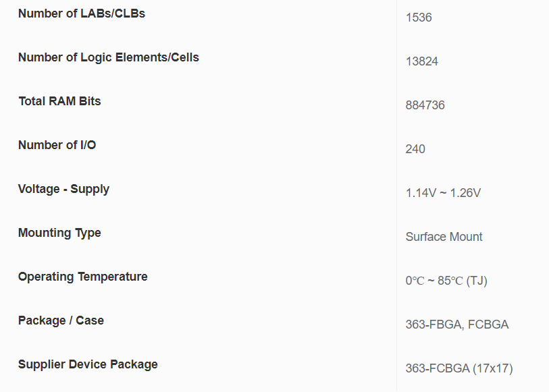Click the 'Mounting Type' label

(59, 233)
